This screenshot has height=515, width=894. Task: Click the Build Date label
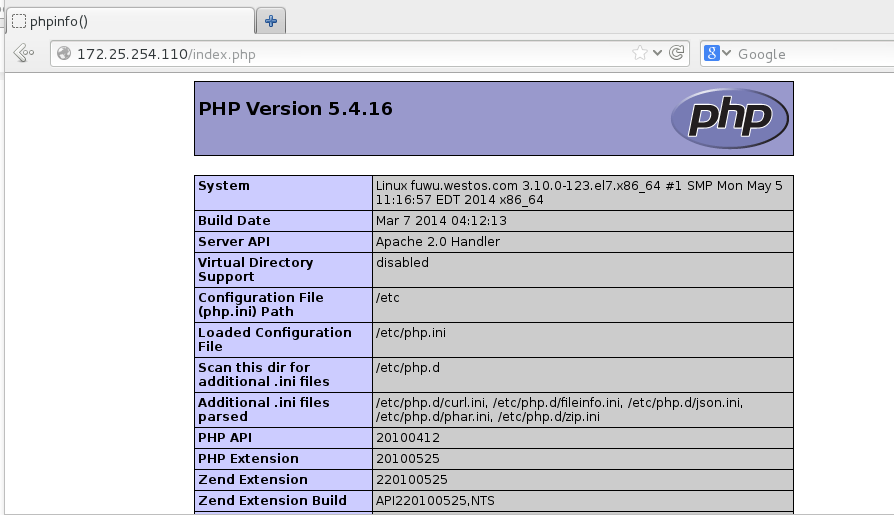234,221
